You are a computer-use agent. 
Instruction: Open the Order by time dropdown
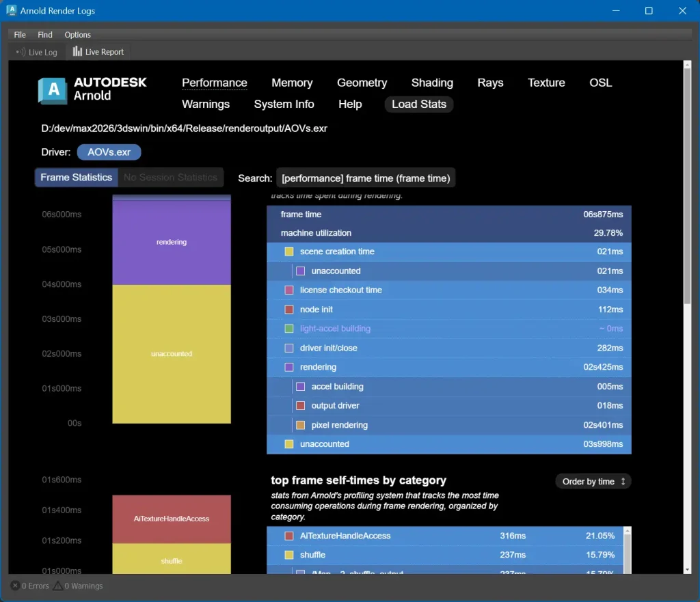point(593,482)
